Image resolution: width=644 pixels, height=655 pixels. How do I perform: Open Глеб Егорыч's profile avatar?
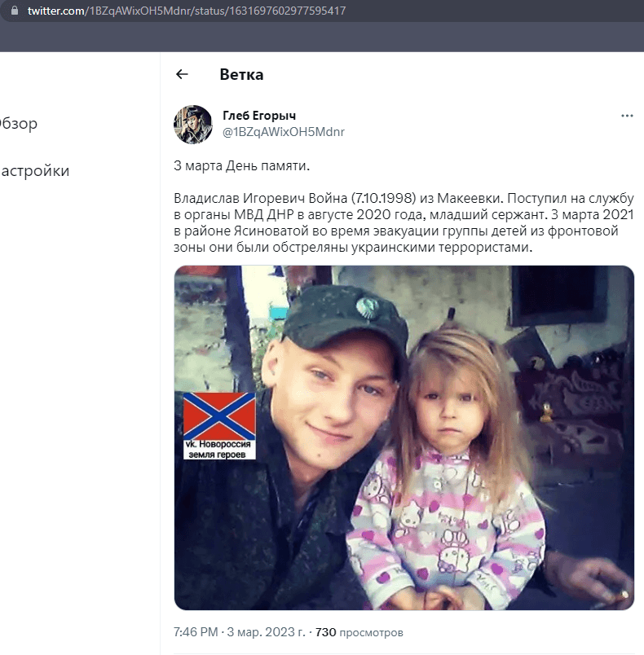193,125
